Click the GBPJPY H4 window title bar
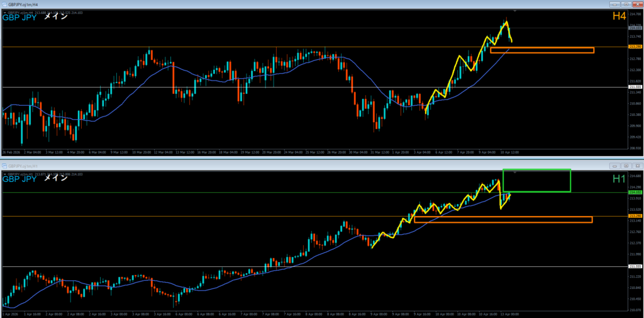 314,4
